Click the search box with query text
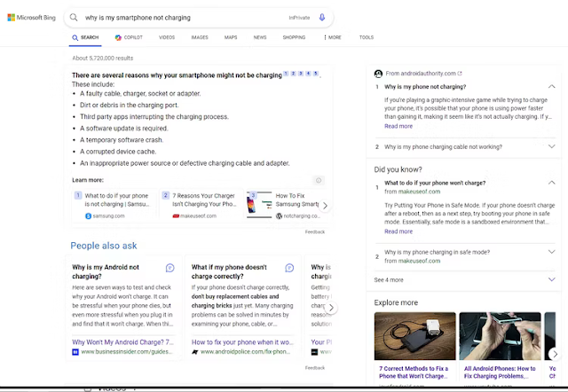 (x=199, y=18)
